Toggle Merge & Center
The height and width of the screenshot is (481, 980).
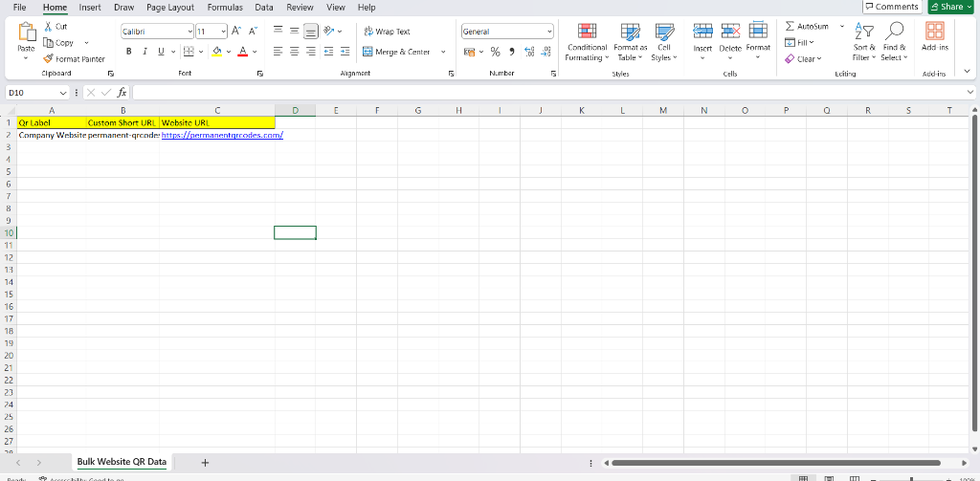397,52
